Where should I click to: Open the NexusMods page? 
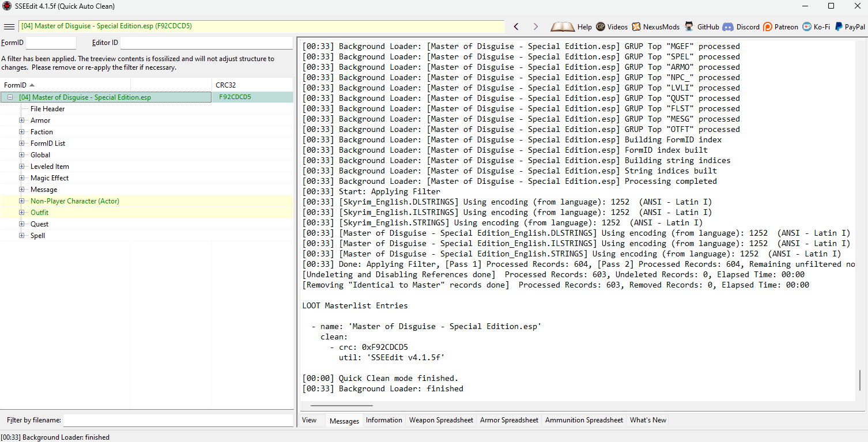[x=655, y=27]
